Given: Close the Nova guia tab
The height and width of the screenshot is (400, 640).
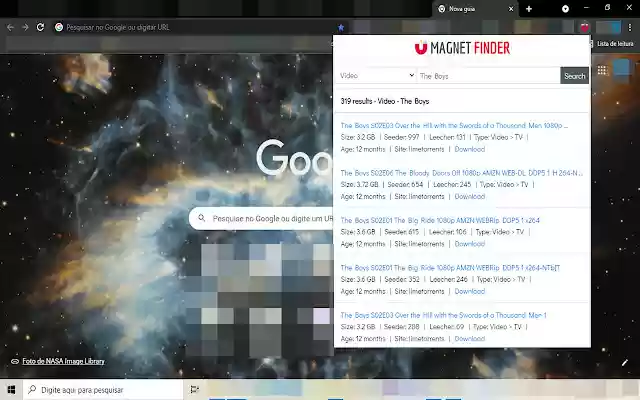Looking at the screenshot, I should [511, 9].
